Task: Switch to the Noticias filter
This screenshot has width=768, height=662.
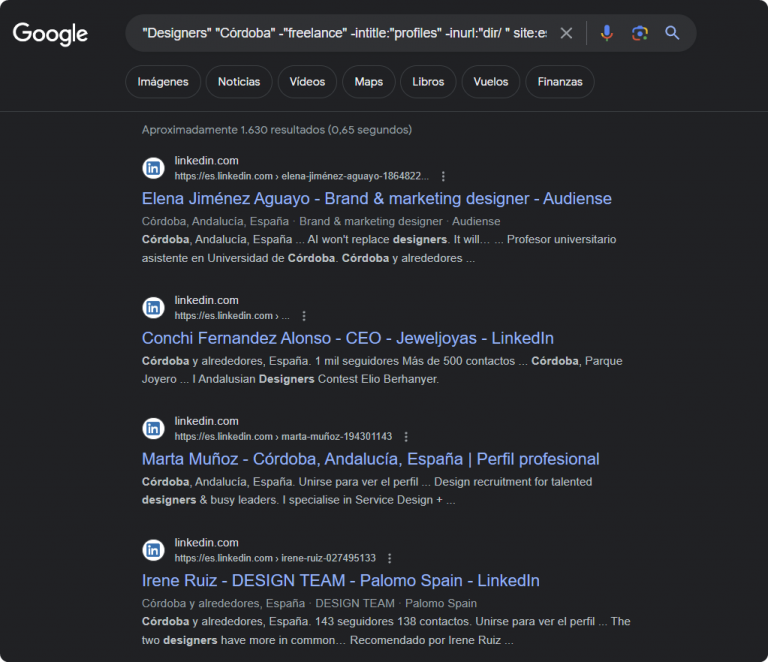Action: (x=239, y=82)
